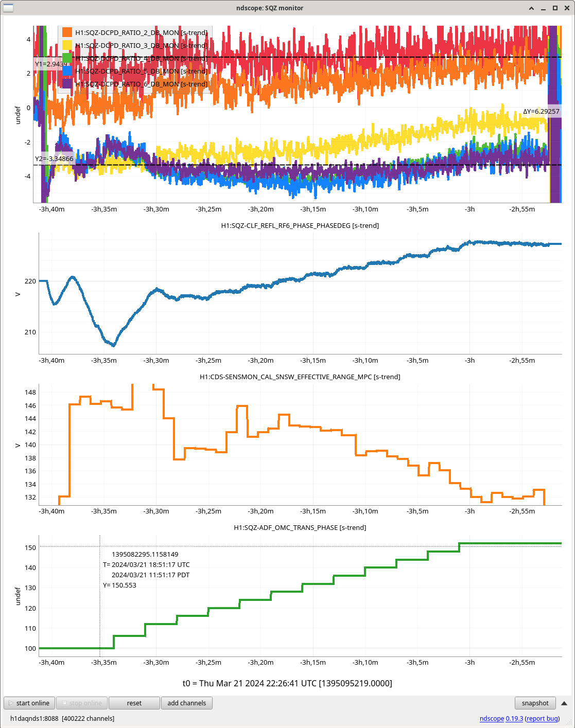Click the green RATIO_4_DB_MON legend swatch
This screenshot has width=575, height=728.
pyautogui.click(x=67, y=58)
